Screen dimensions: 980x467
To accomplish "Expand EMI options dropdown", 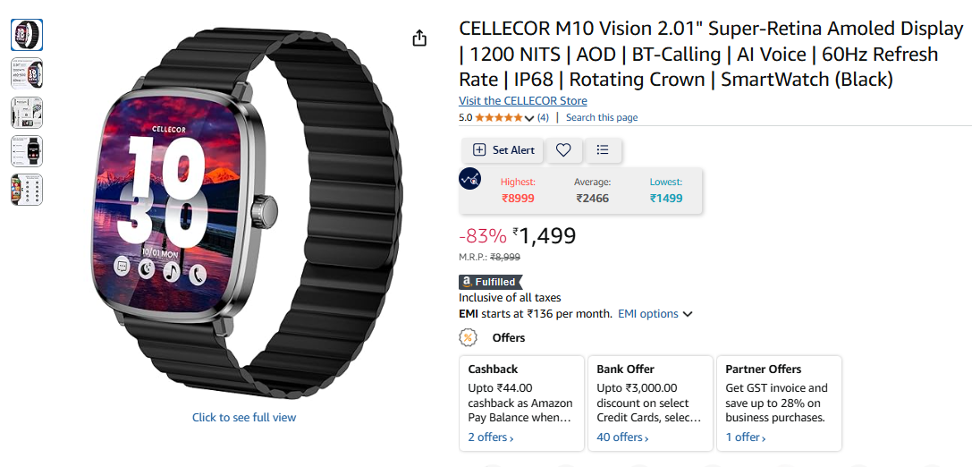I will pos(655,314).
